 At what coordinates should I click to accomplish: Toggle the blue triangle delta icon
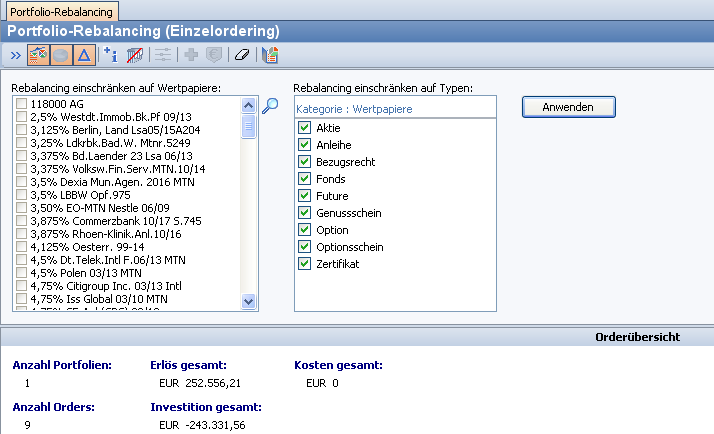pos(84,56)
